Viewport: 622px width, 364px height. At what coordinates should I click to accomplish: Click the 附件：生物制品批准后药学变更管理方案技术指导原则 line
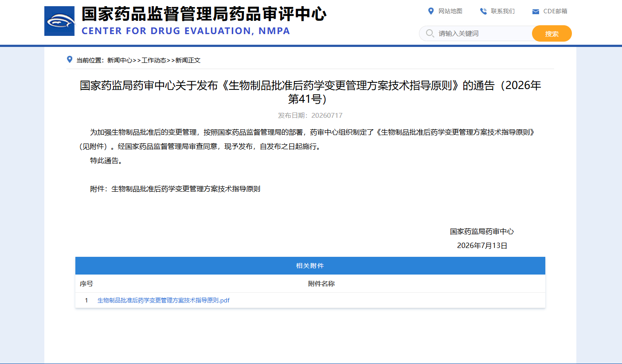[175, 189]
